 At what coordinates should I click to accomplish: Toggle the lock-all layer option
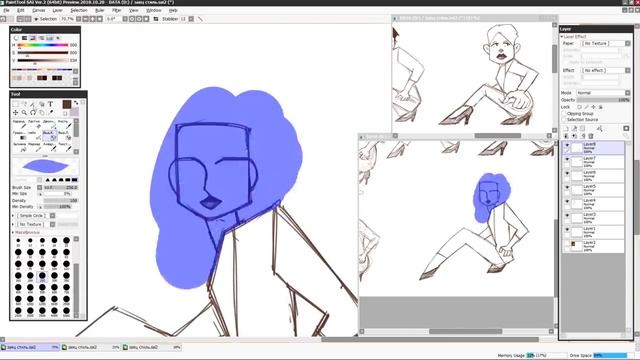[x=600, y=107]
